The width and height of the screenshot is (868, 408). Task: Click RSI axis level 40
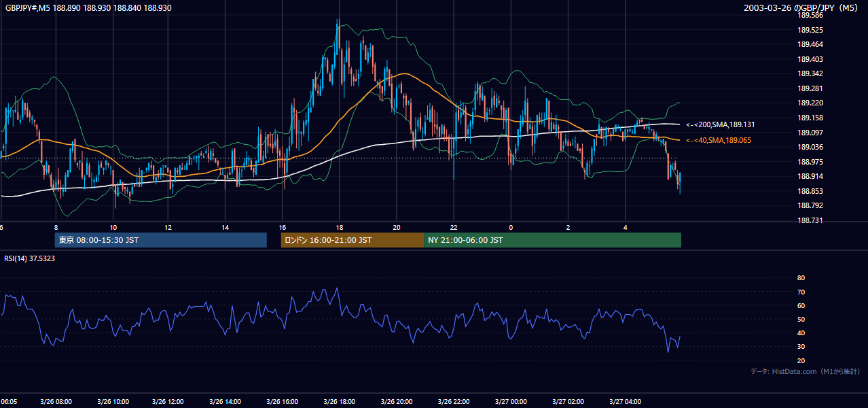point(801,333)
